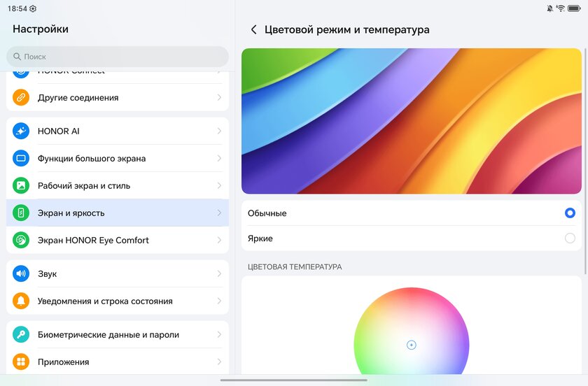588x386 pixels.
Task: Open the HONOR AI settings item
Action: pyautogui.click(x=118, y=131)
